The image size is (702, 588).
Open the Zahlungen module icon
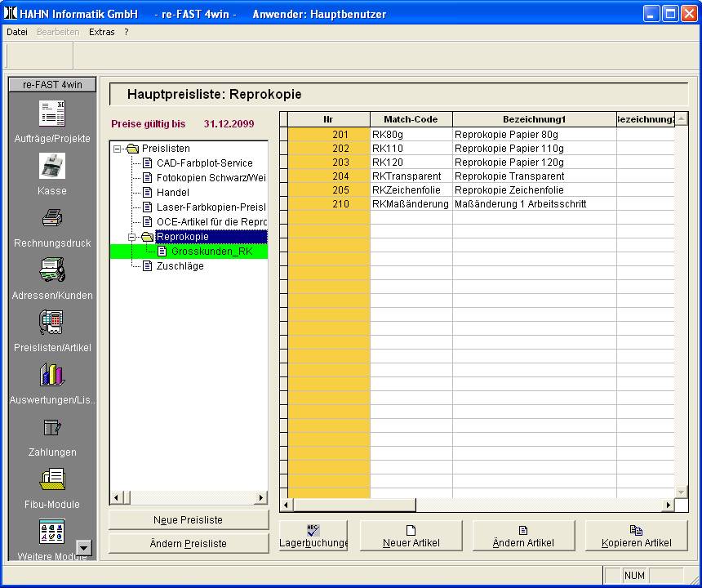pyautogui.click(x=52, y=427)
